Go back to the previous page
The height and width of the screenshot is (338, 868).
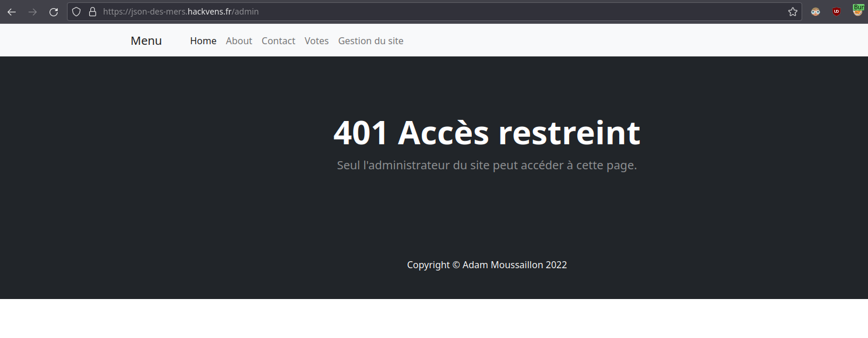point(12,12)
